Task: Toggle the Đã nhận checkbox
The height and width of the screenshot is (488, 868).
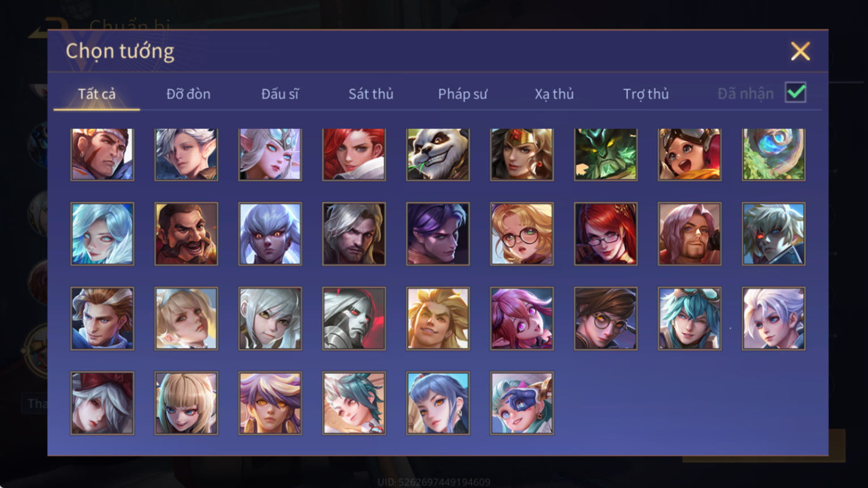Action: click(x=795, y=92)
